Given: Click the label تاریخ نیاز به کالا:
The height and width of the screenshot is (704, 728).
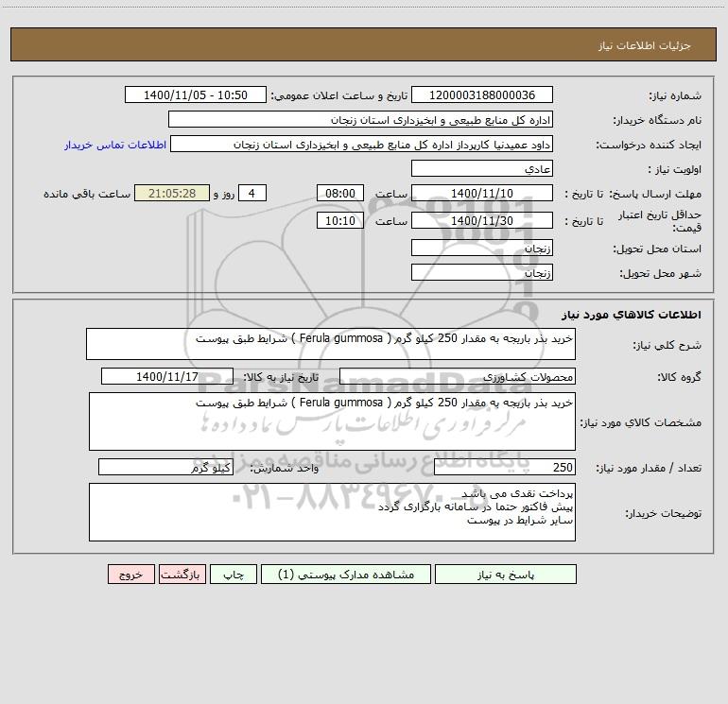Looking at the screenshot, I should (x=282, y=377).
